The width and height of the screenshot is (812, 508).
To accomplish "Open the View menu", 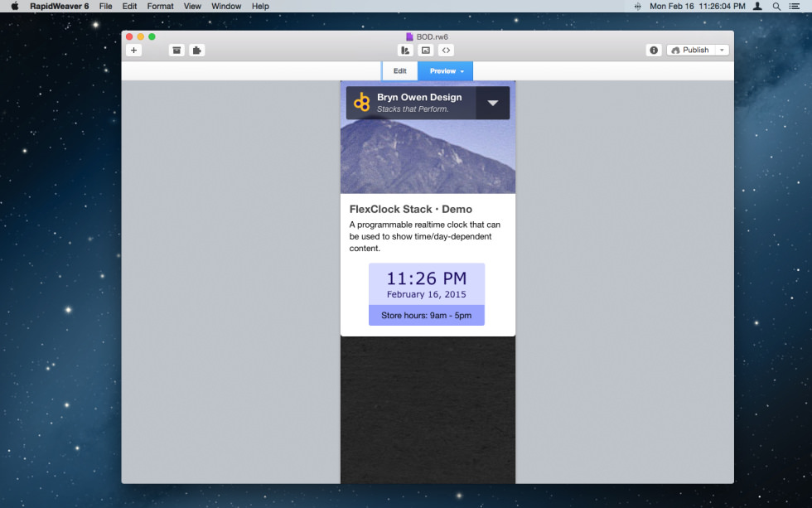I will (x=192, y=6).
